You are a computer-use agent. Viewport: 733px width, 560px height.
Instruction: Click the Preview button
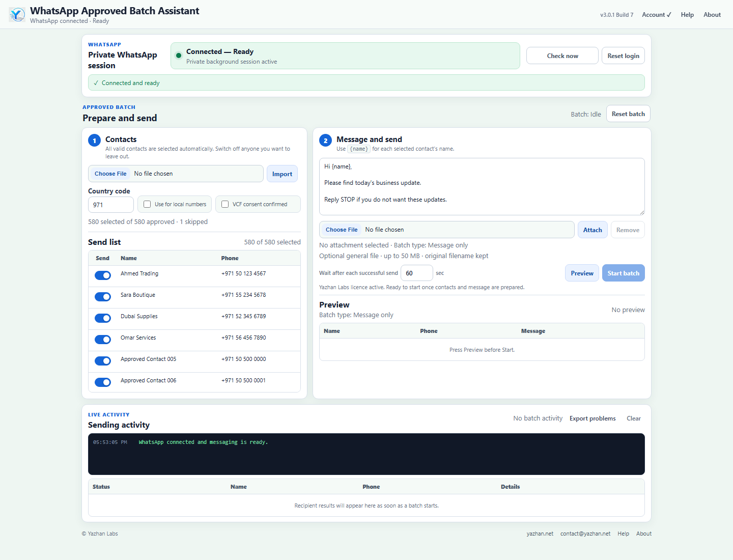tap(582, 273)
